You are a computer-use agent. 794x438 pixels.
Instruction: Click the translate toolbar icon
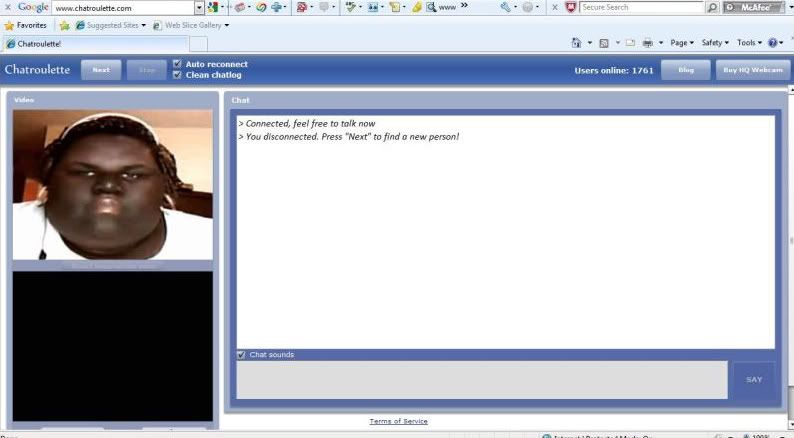[373, 7]
